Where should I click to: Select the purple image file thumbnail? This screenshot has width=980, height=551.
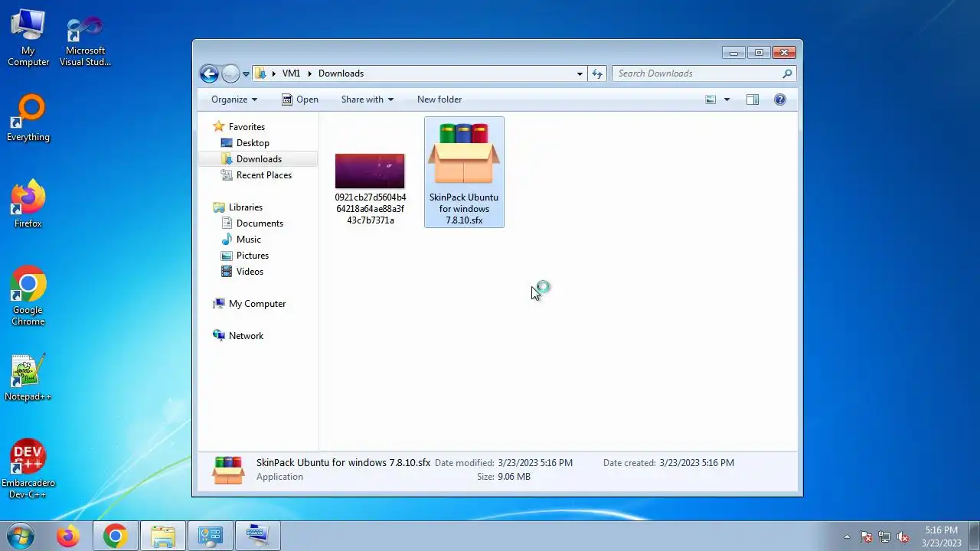[370, 171]
